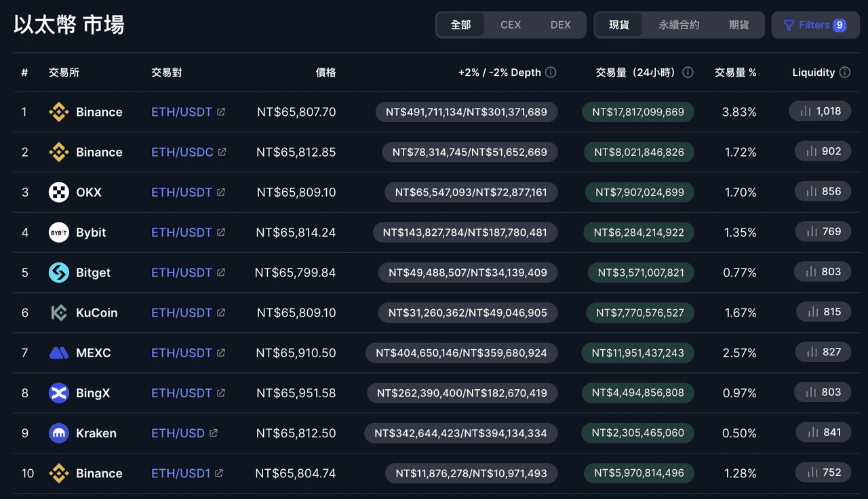The height and width of the screenshot is (499, 868).
Task: Switch to the DEX filter
Action: pos(560,25)
